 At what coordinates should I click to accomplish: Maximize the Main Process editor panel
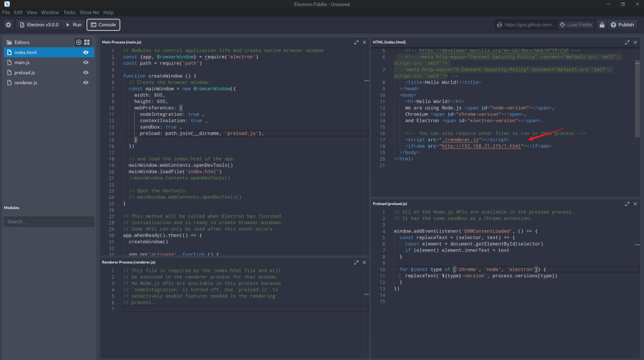pos(357,42)
